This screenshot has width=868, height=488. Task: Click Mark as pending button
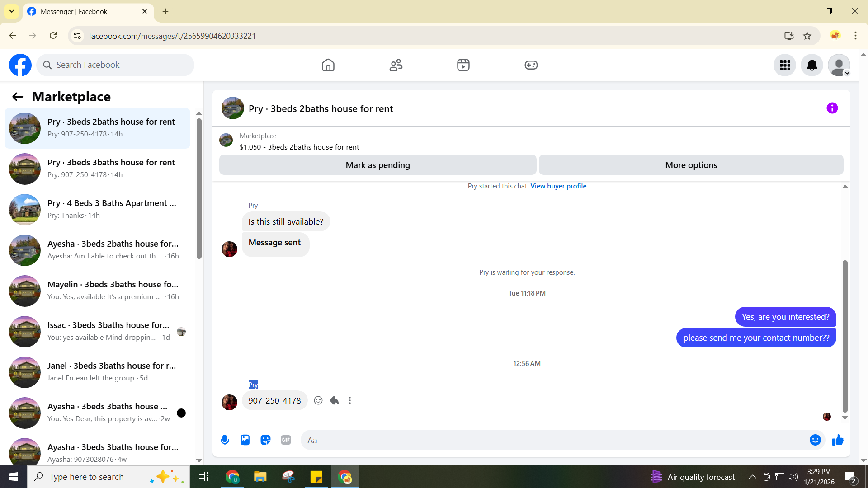pyautogui.click(x=377, y=165)
